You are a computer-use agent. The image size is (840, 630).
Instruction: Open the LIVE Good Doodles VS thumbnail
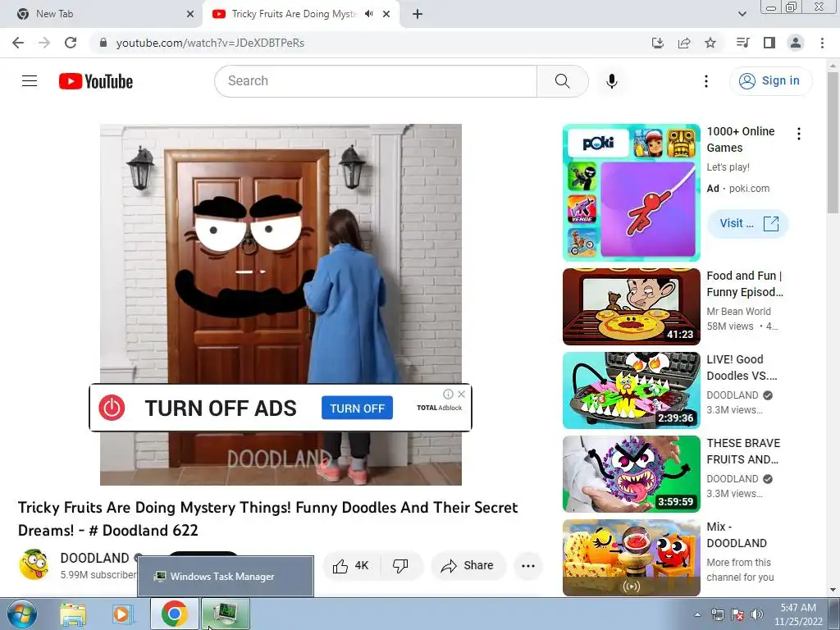point(632,390)
